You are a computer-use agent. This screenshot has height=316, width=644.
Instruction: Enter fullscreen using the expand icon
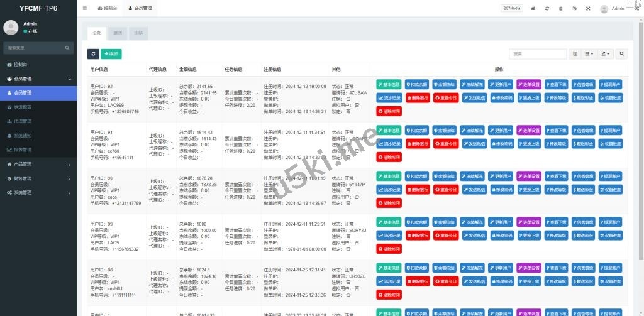tap(588, 8)
